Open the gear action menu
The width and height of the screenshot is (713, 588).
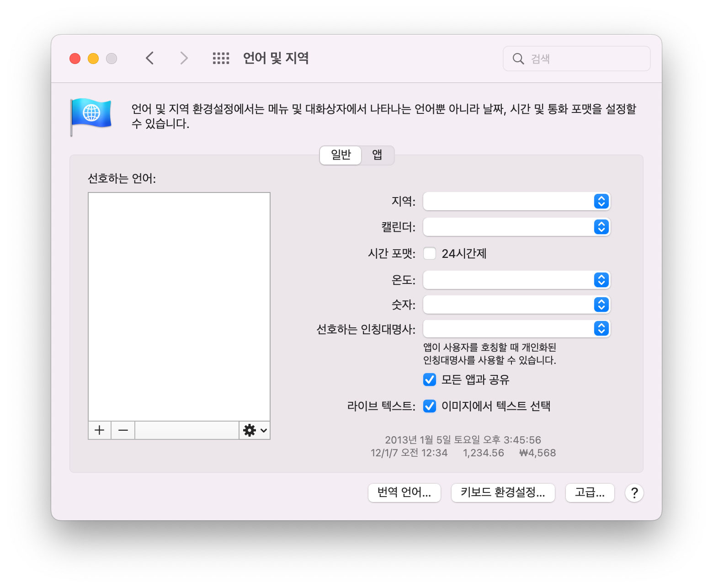[x=255, y=430]
